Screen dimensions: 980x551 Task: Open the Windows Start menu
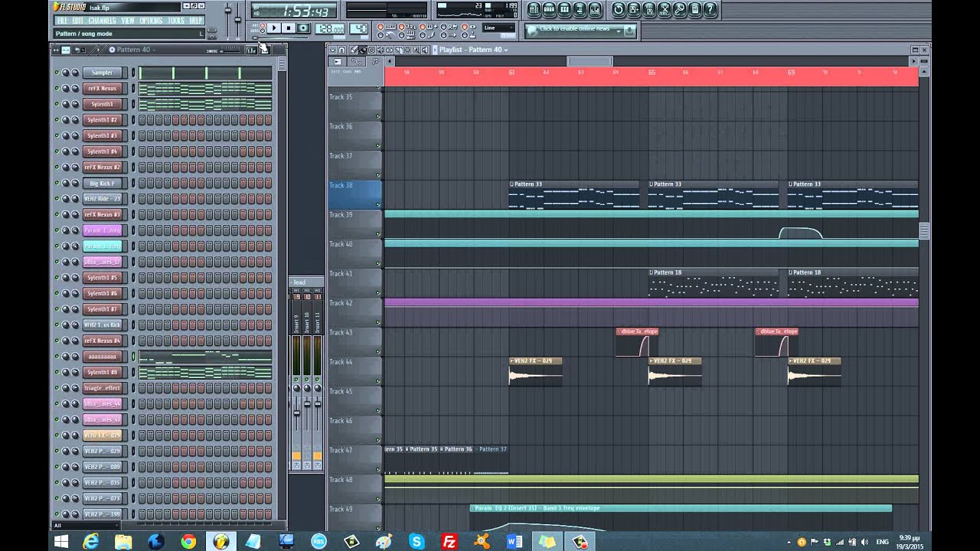61,541
